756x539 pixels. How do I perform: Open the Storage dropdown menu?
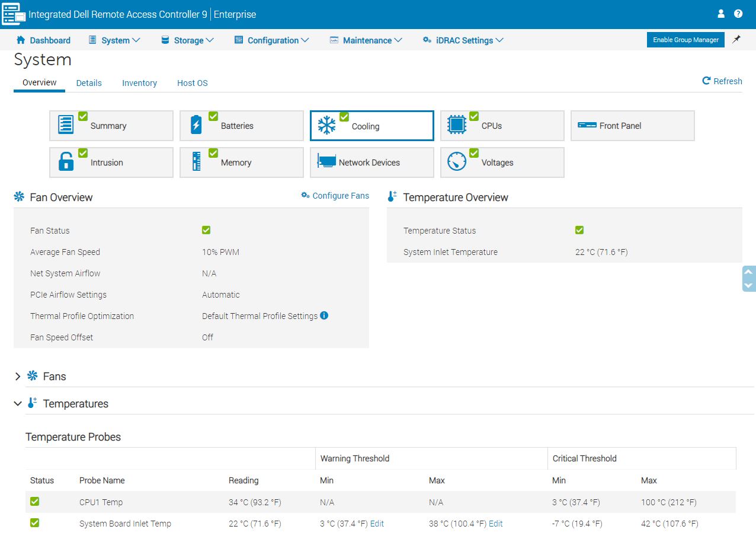[187, 40]
